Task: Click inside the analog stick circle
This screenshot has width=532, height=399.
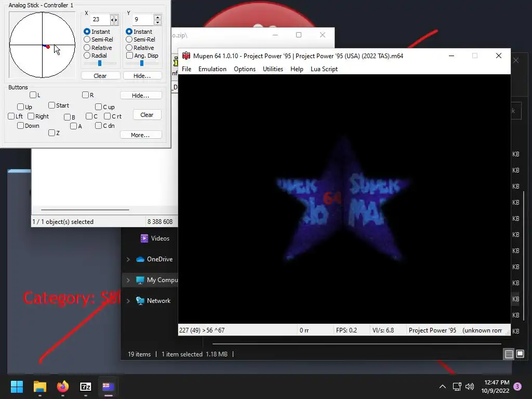Action: (43, 45)
